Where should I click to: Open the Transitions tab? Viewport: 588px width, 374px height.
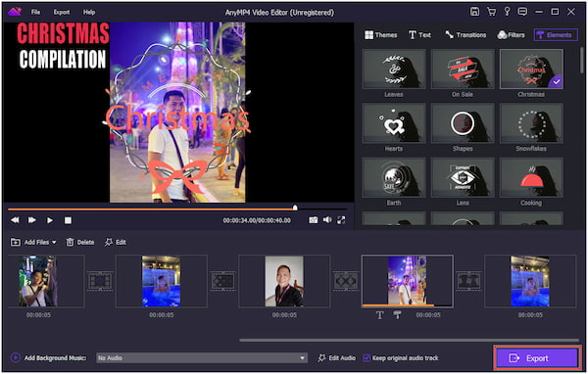[x=465, y=35]
